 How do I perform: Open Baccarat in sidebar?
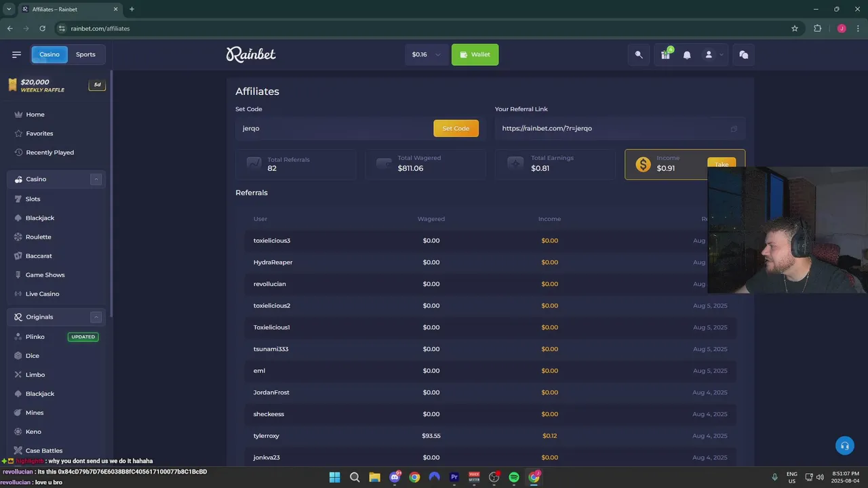point(39,256)
